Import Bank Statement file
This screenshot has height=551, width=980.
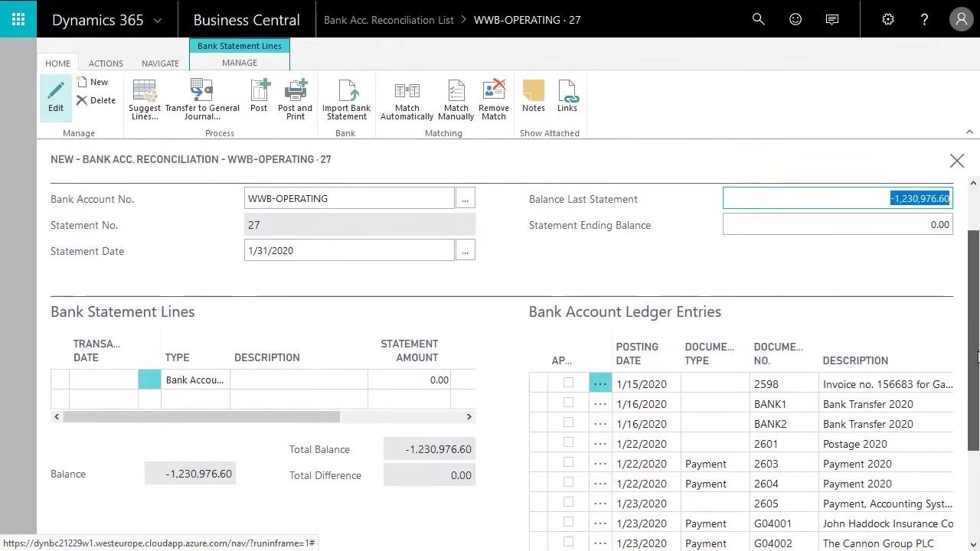pyautogui.click(x=346, y=99)
